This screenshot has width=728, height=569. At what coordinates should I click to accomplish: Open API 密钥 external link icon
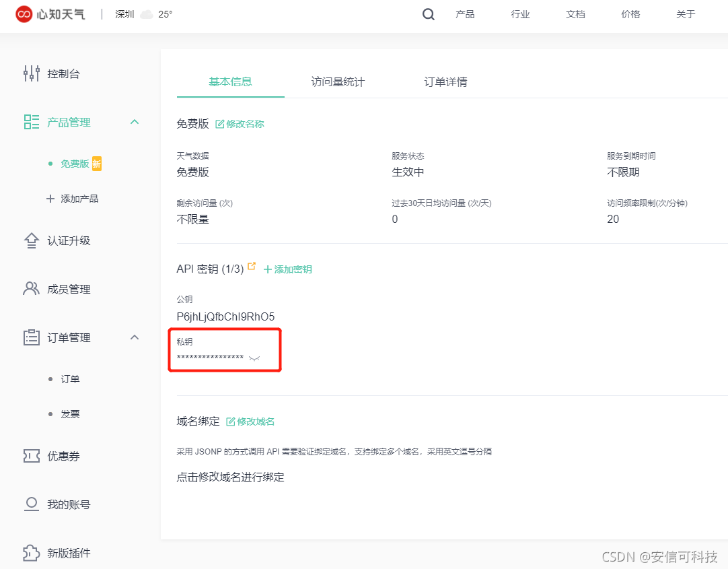[x=252, y=267]
